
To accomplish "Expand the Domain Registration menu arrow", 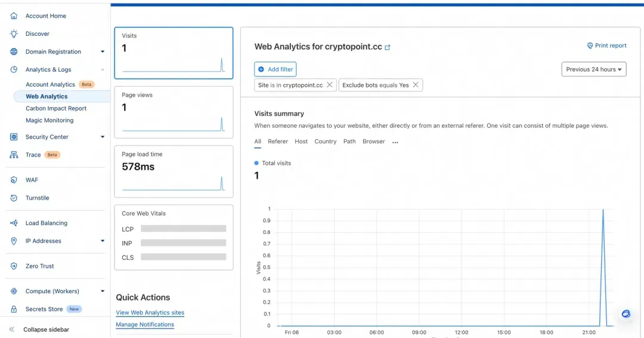I will (x=103, y=52).
